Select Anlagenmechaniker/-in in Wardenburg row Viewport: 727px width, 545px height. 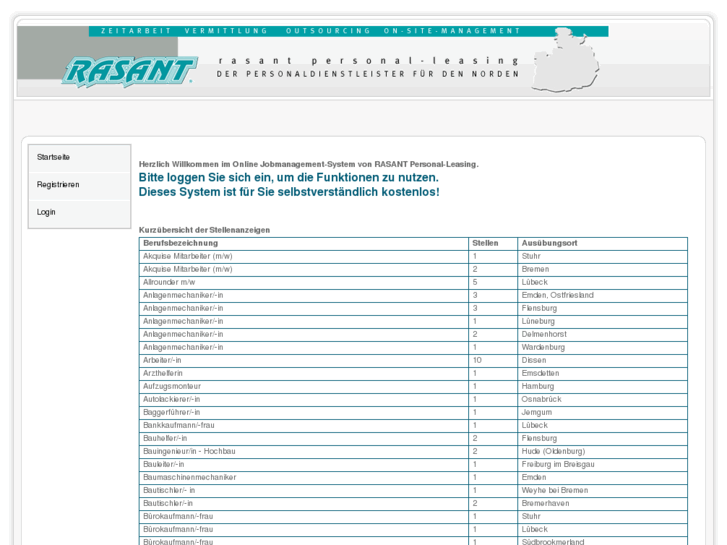pyautogui.click(x=413, y=347)
